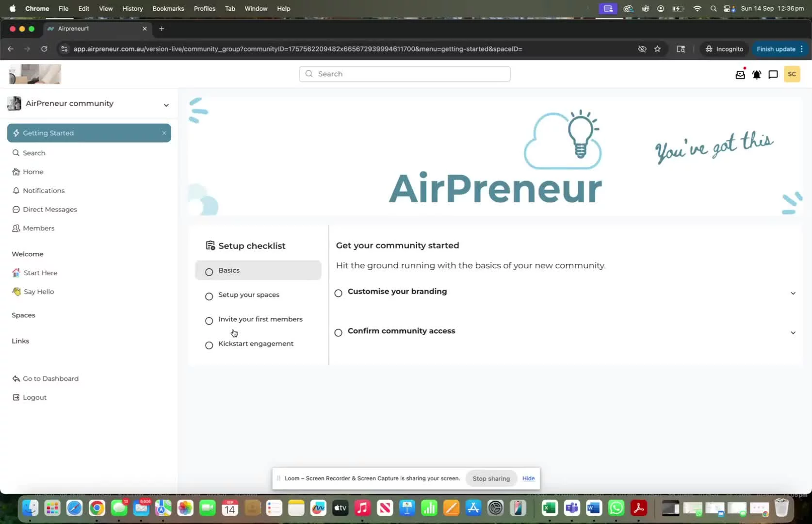Reload the page with the refresh icon
Viewport: 812px width, 524px height.
pos(44,49)
